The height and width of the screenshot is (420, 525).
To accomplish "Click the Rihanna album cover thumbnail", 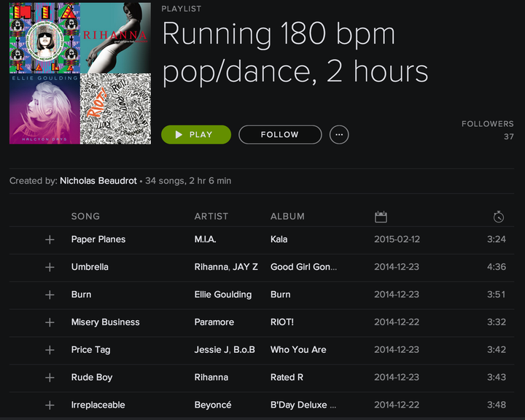I will (x=115, y=38).
